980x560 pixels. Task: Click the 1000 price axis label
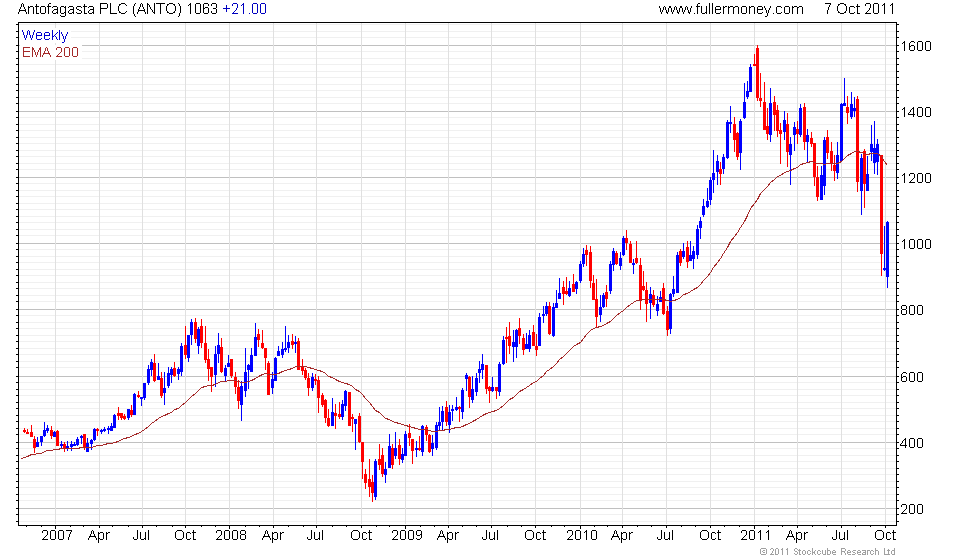tap(916, 244)
